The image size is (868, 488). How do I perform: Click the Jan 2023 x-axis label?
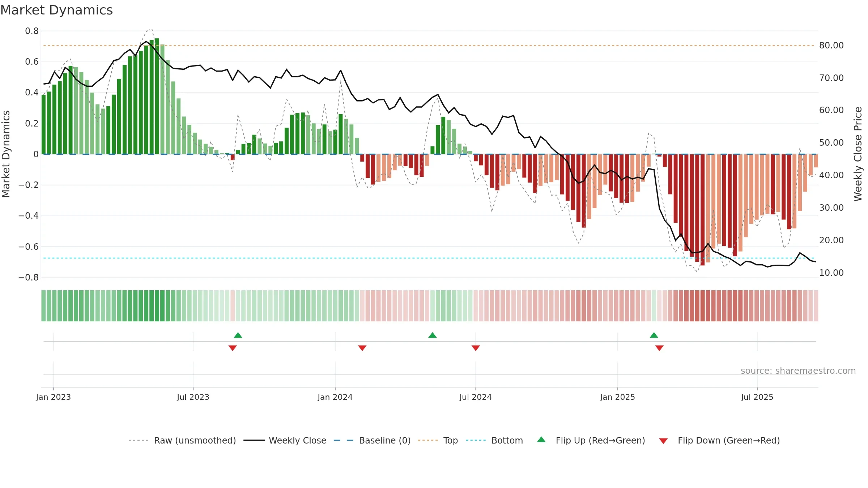(54, 397)
